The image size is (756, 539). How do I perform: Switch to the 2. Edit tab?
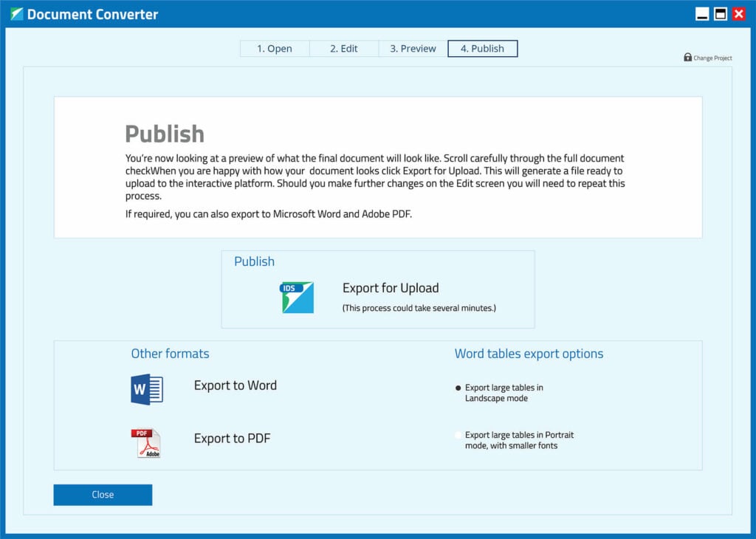344,48
